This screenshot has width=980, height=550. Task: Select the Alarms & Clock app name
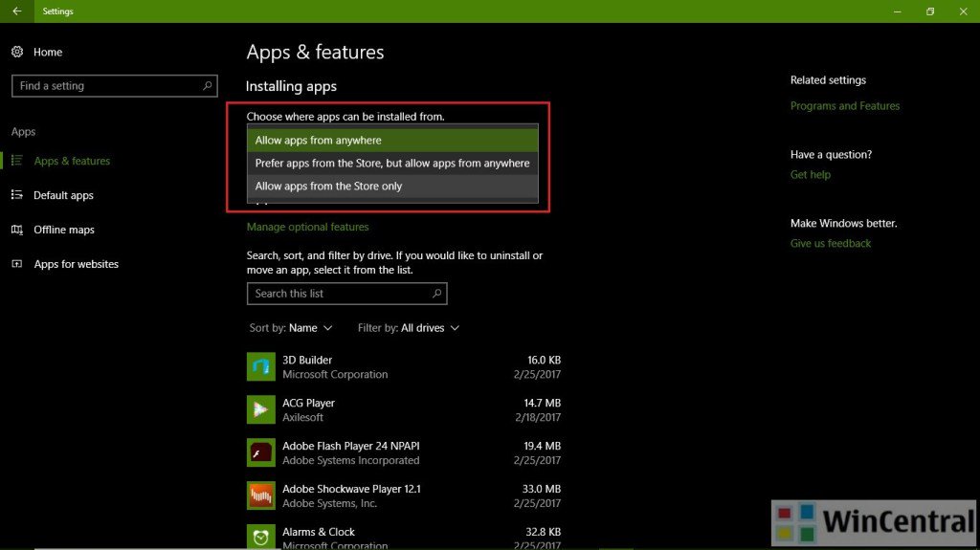pos(318,532)
